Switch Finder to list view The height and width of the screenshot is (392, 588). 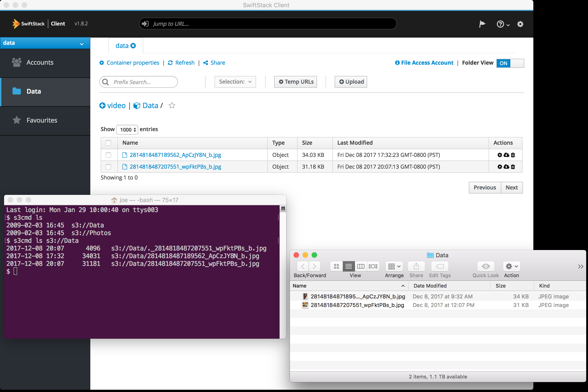click(x=349, y=266)
